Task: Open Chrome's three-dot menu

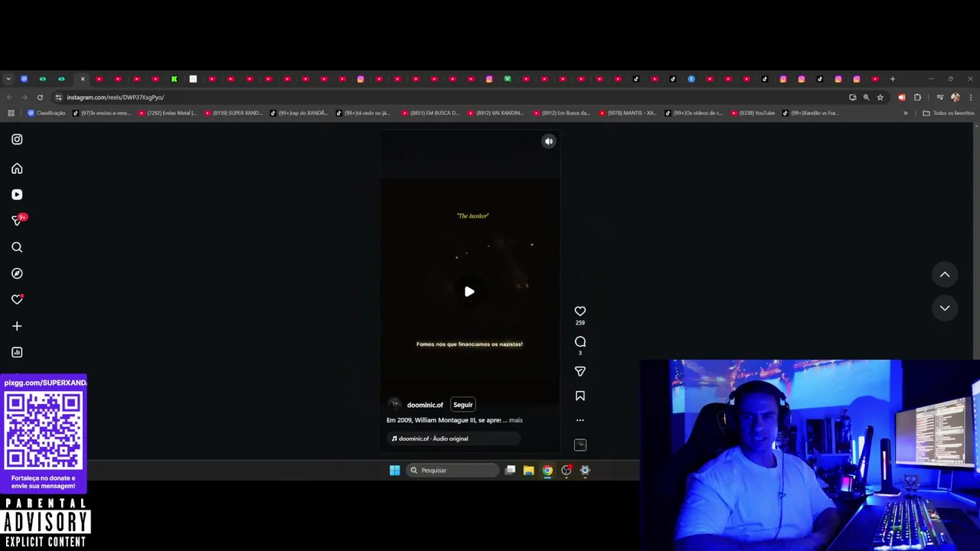Action: [x=970, y=97]
